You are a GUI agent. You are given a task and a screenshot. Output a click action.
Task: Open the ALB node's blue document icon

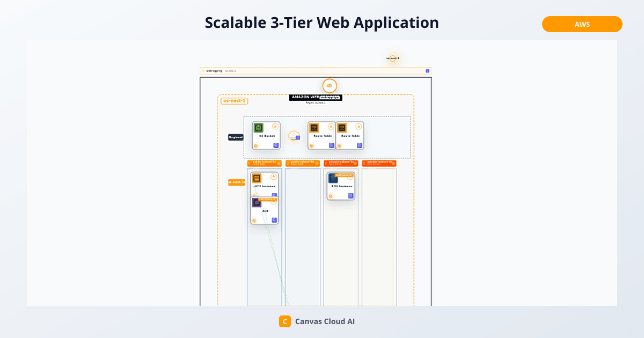[274, 220]
